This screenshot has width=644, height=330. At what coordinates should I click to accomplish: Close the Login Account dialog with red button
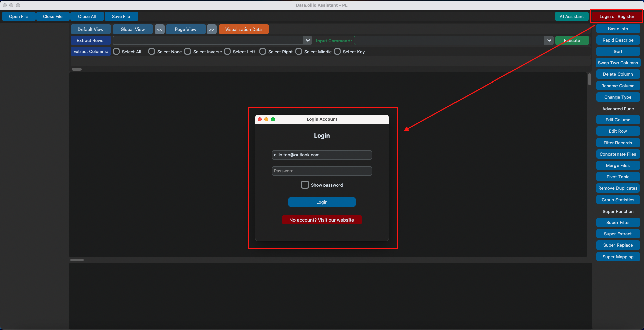coord(260,119)
